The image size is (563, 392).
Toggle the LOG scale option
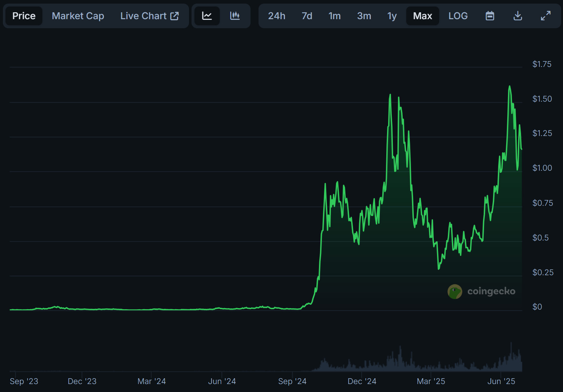point(458,16)
